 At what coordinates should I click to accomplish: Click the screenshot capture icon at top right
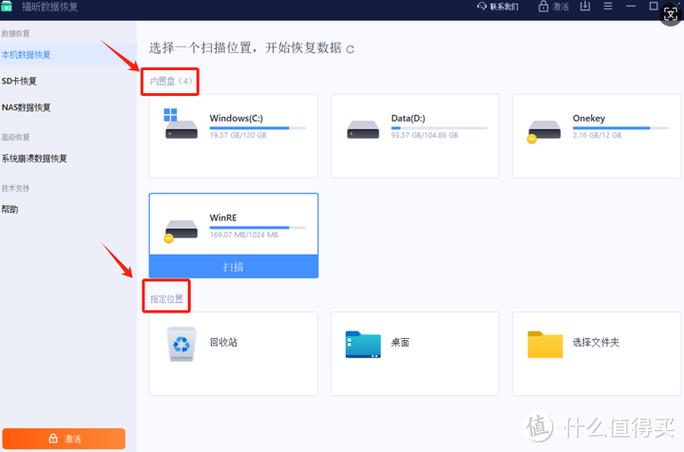pos(670,14)
